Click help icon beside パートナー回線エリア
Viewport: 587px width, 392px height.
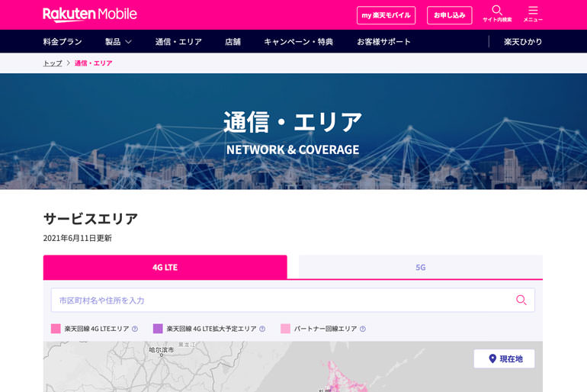point(362,329)
